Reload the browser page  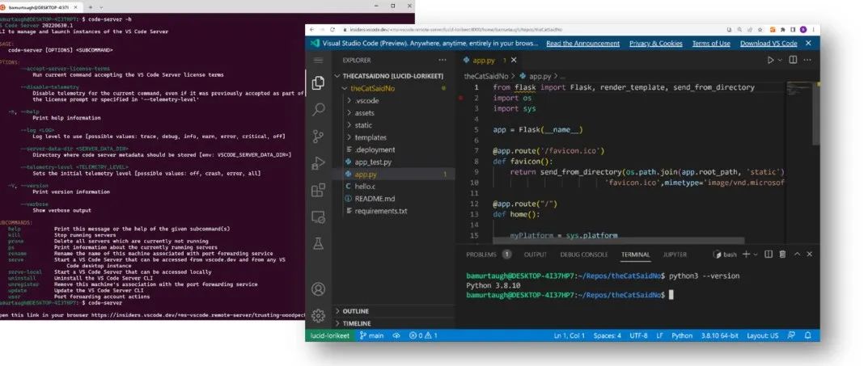[x=332, y=29]
